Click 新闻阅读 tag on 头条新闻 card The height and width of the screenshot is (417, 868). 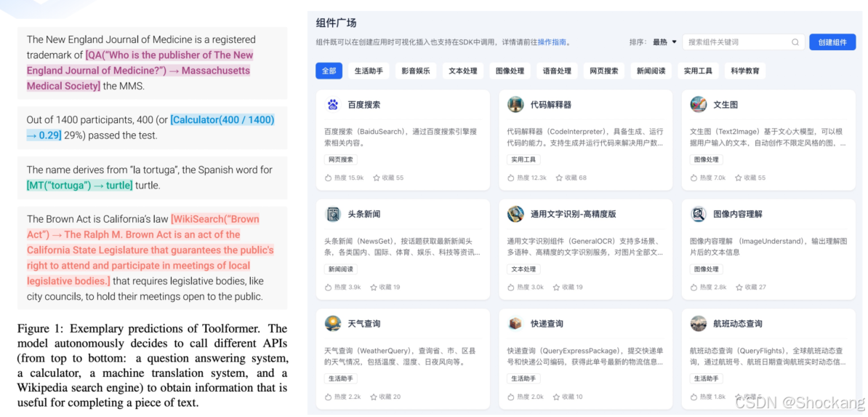pos(341,269)
